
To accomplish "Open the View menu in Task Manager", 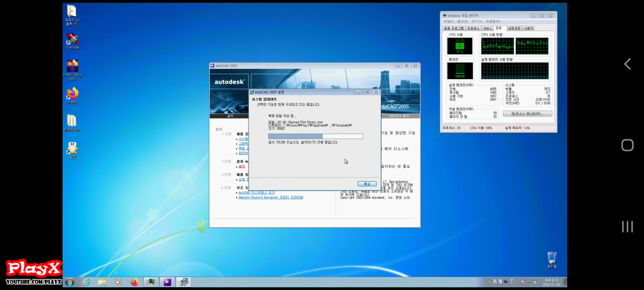I will 477,21.
